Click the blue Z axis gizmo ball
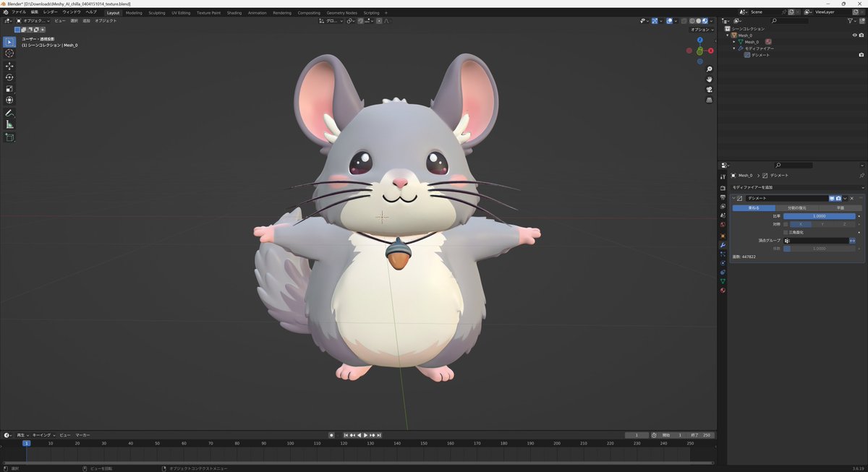The height and width of the screenshot is (472, 868). 699,40
